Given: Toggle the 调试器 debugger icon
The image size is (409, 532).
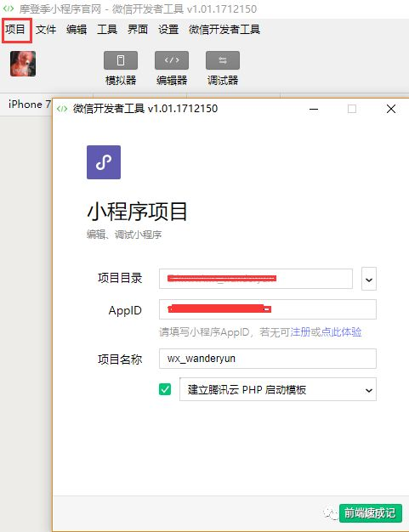Looking at the screenshot, I should pos(223,60).
